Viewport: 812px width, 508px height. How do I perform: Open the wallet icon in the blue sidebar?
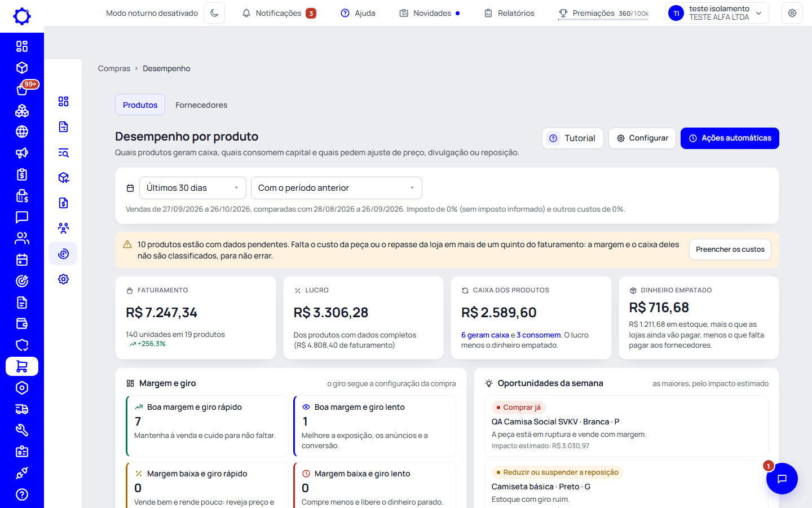coord(22,323)
